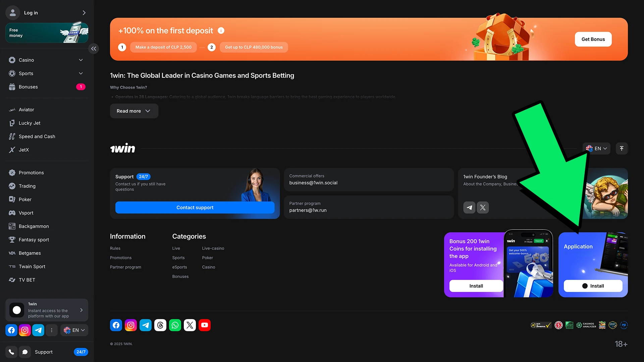
Task: Click Get up to CLP 480,000 bonus step
Action: click(x=254, y=47)
